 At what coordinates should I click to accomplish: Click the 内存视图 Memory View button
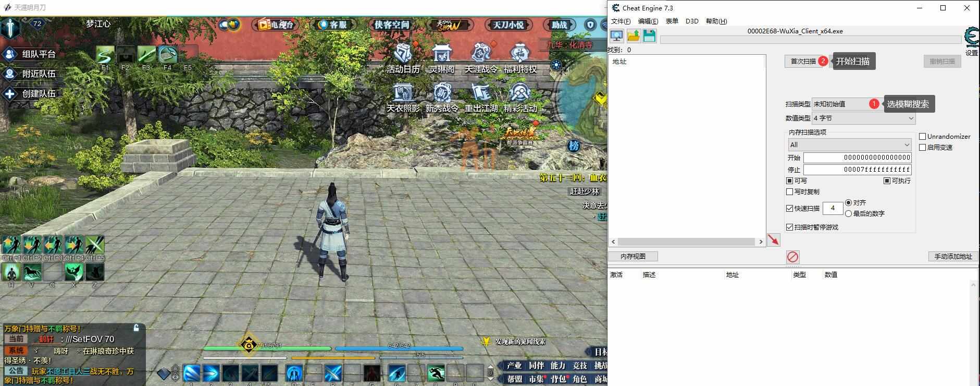tap(633, 257)
